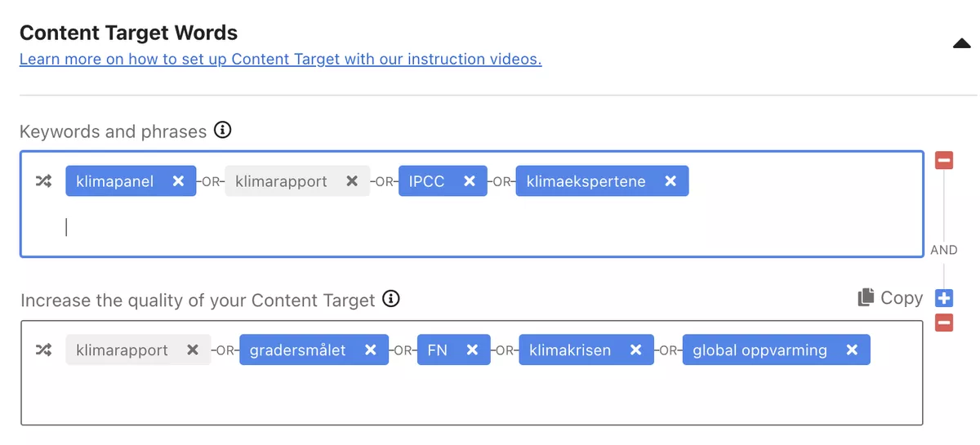980x445 pixels.
Task: Remove the klimapanel keyword chip
Action: [x=178, y=181]
